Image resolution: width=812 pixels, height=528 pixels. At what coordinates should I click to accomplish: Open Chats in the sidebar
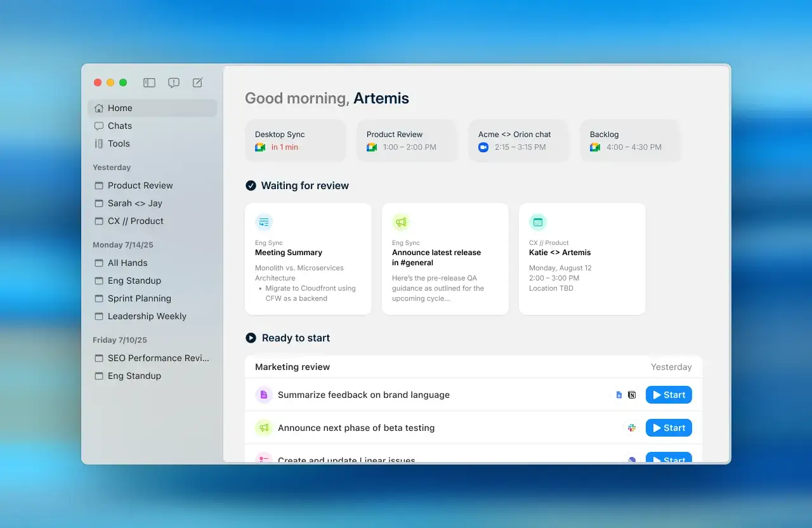152,126
